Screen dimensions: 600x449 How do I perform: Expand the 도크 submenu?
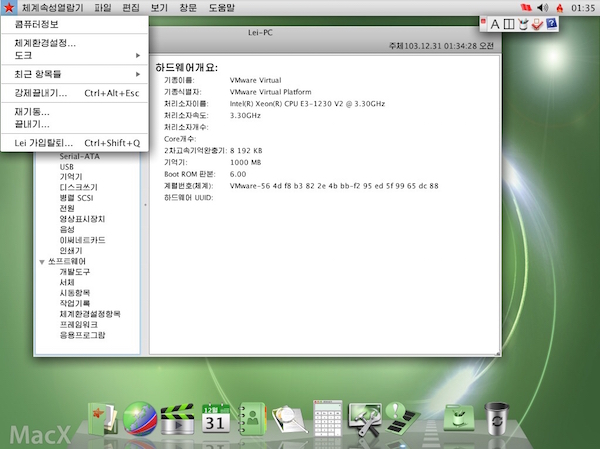[x=75, y=56]
